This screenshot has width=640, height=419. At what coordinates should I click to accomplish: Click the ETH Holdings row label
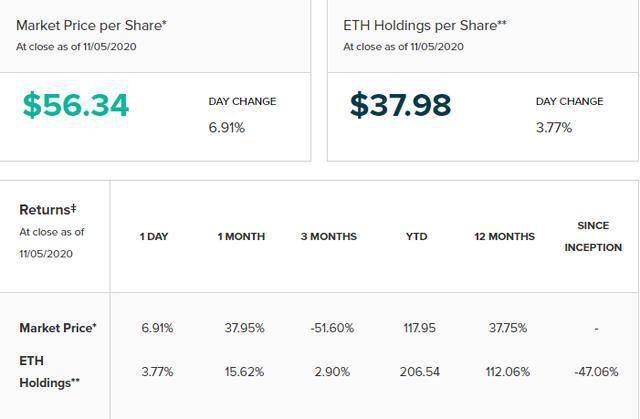coord(49,372)
